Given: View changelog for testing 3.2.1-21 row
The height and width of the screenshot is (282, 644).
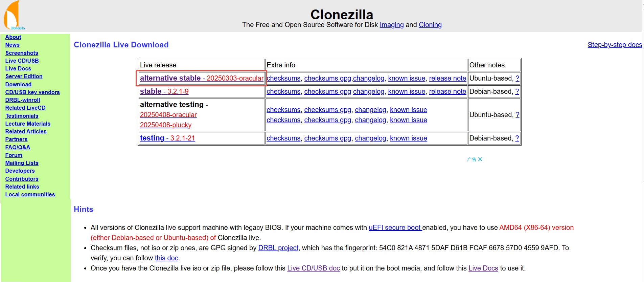Looking at the screenshot, I should 370,138.
